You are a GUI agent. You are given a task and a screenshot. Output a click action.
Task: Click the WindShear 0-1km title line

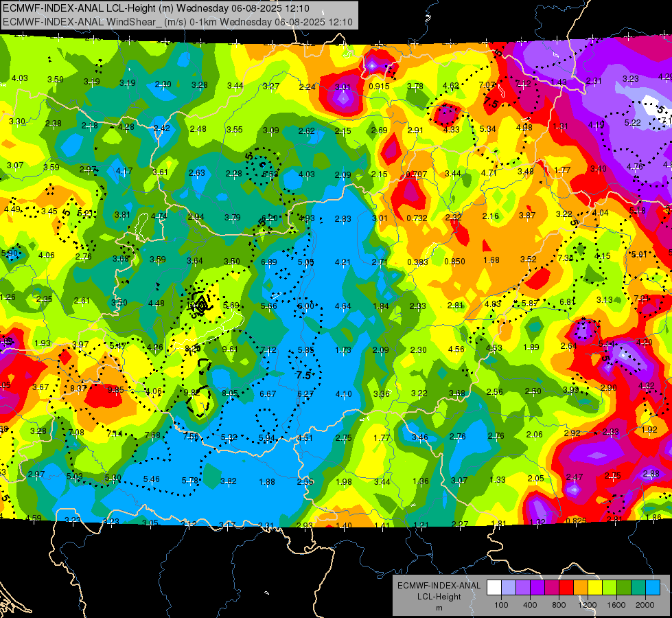coord(177,22)
